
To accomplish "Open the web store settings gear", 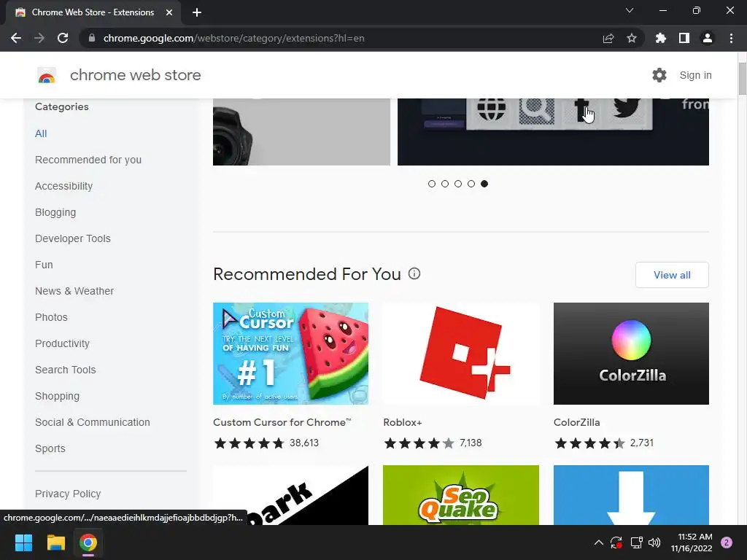I will [x=659, y=75].
